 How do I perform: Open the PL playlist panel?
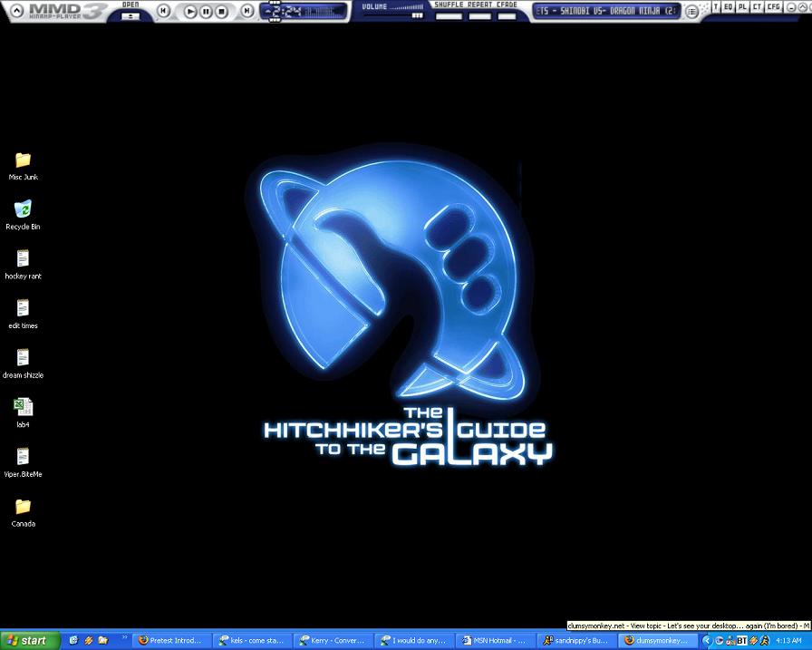[x=743, y=7]
